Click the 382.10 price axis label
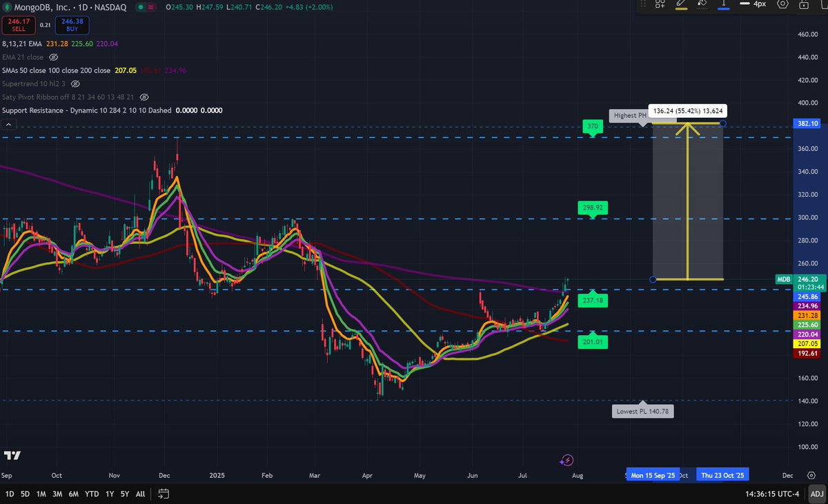828x504 pixels. 808,123
